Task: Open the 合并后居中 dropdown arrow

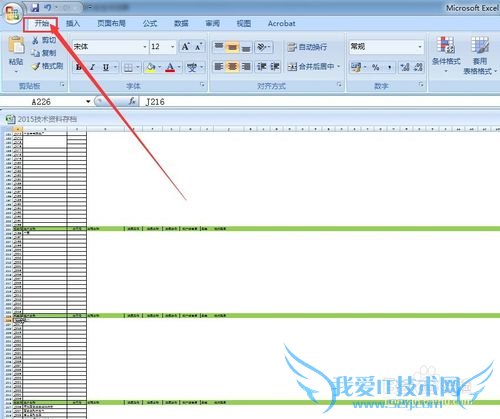Action: click(339, 67)
